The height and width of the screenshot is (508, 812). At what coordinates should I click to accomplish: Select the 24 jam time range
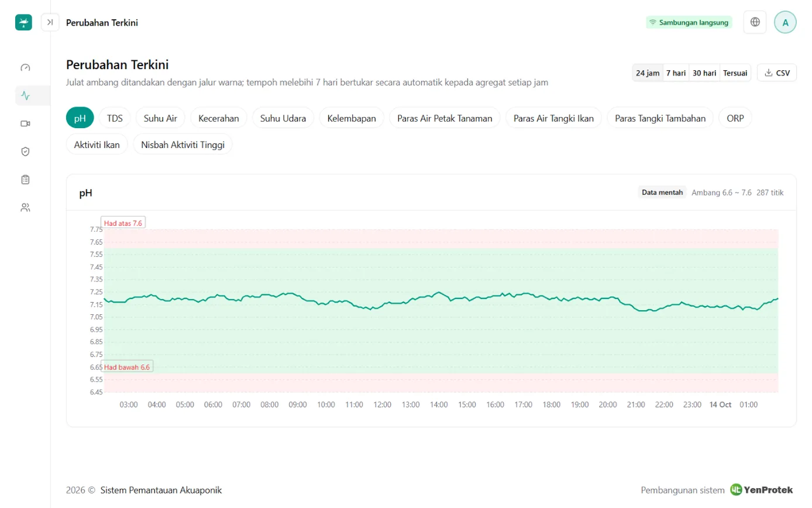pyautogui.click(x=648, y=73)
